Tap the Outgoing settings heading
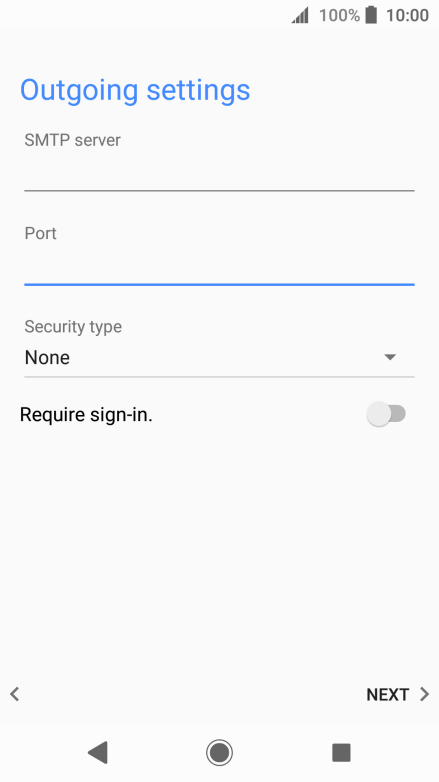439x782 pixels. [x=135, y=90]
